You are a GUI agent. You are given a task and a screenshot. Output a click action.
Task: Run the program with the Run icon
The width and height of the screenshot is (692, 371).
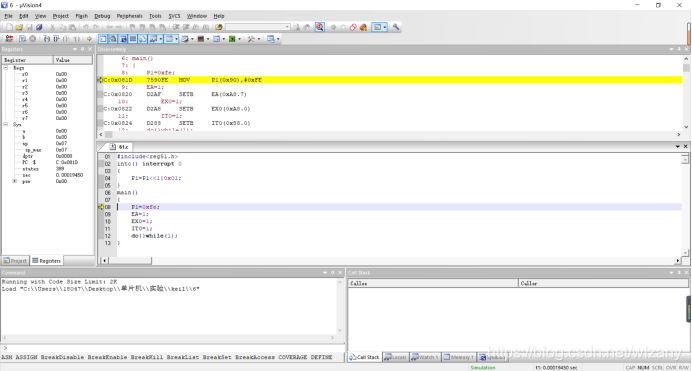click(x=22, y=39)
